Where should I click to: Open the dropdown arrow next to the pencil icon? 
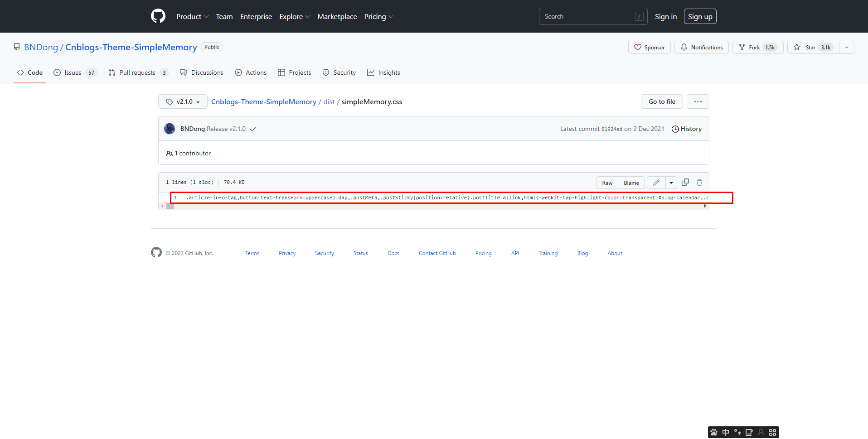pyautogui.click(x=671, y=183)
